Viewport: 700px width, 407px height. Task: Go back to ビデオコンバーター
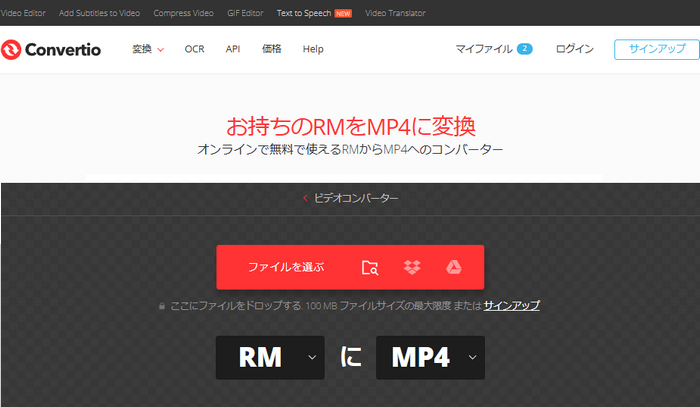pos(356,198)
